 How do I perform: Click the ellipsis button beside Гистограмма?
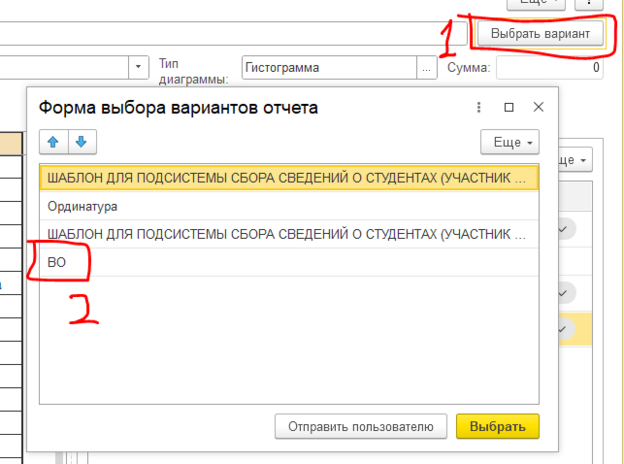[428, 68]
